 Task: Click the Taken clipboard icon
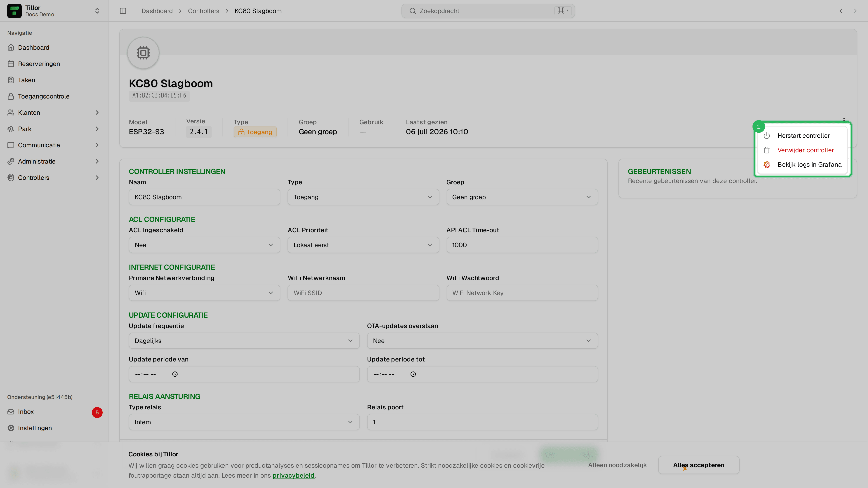[x=11, y=80]
